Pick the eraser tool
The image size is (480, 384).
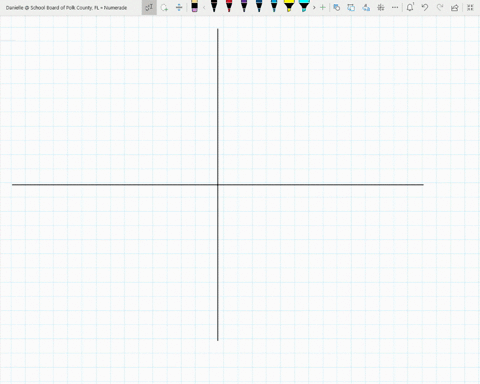195,6
